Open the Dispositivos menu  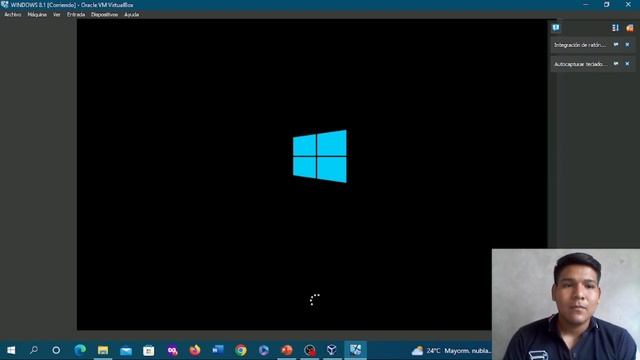pos(104,15)
